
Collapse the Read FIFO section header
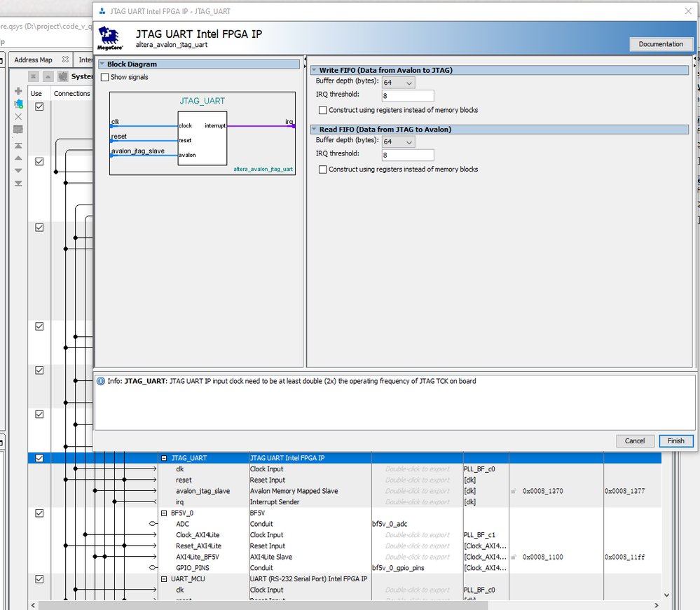point(315,130)
